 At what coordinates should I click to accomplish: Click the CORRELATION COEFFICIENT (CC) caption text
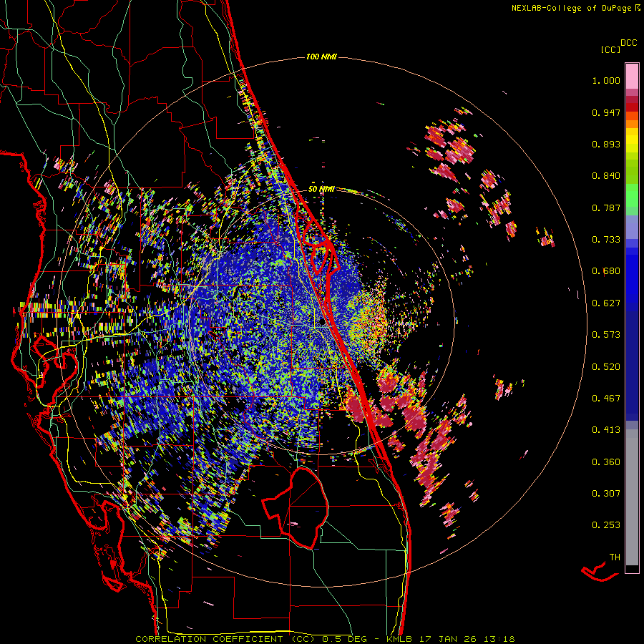pyautogui.click(x=225, y=639)
